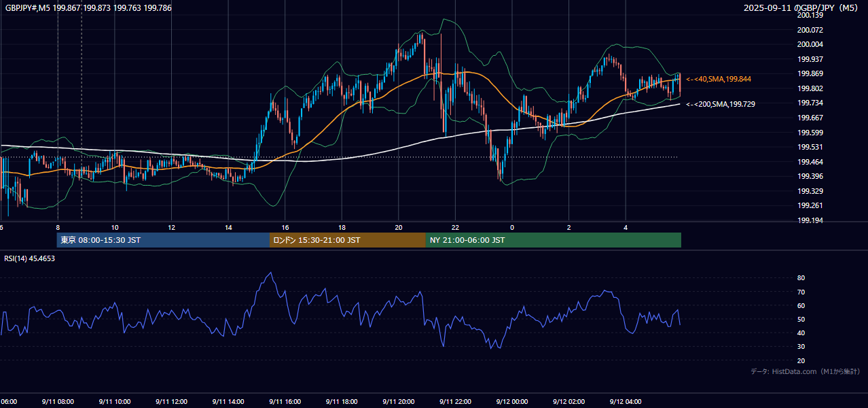Click the RSI(14) 45.4653 indicator label
The image size is (868, 408).
pos(30,258)
